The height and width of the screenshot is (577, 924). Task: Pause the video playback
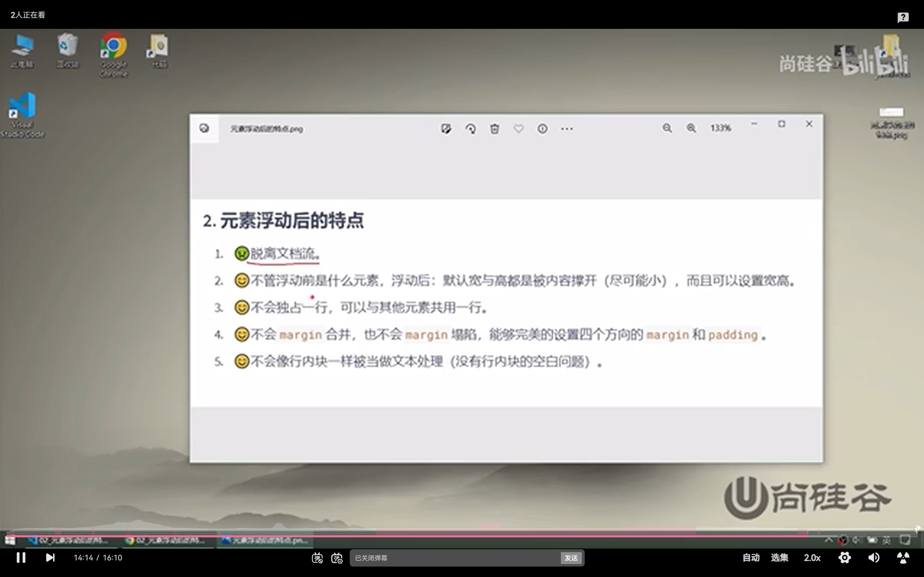click(21, 558)
